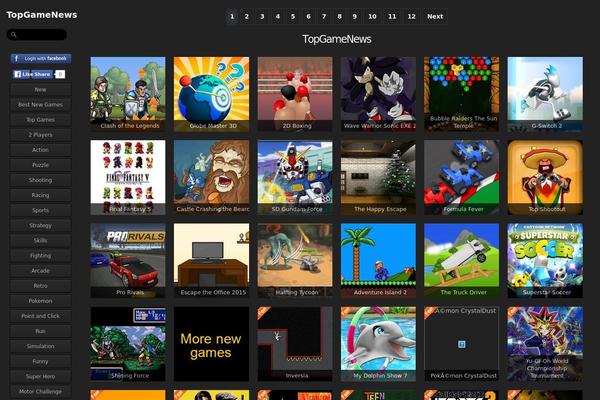
Task: Open Best New Games category
Action: (40, 104)
